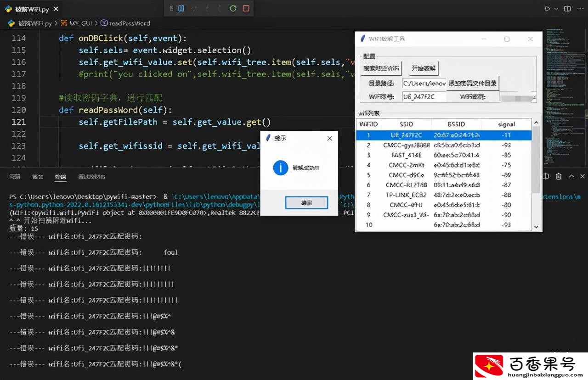Click wifi list scrollbar up arrow
The image size is (588, 380).
(536, 123)
